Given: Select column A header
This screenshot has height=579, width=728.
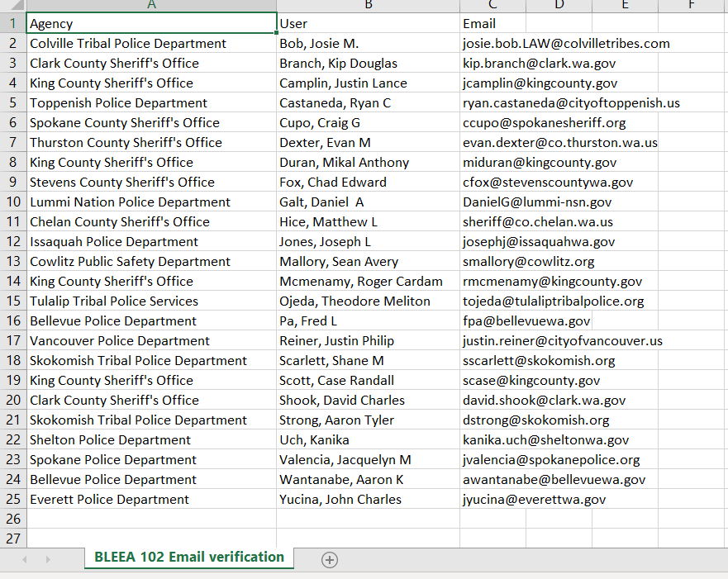Looking at the screenshot, I should pyautogui.click(x=151, y=5).
